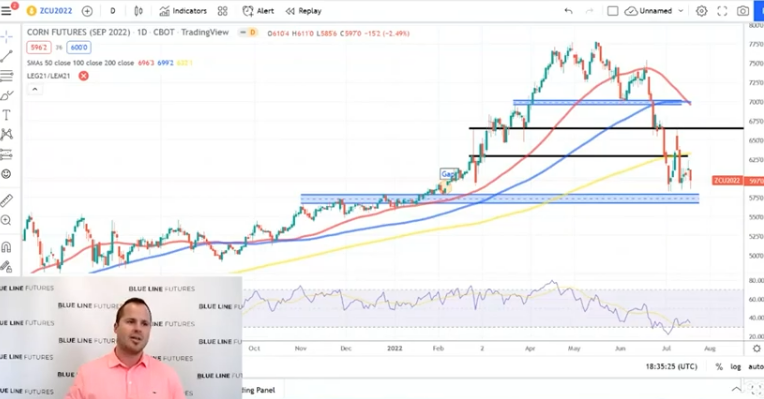The width and height of the screenshot is (764, 399).
Task: Click the compare or add symbol plus icon
Action: pyautogui.click(x=87, y=11)
